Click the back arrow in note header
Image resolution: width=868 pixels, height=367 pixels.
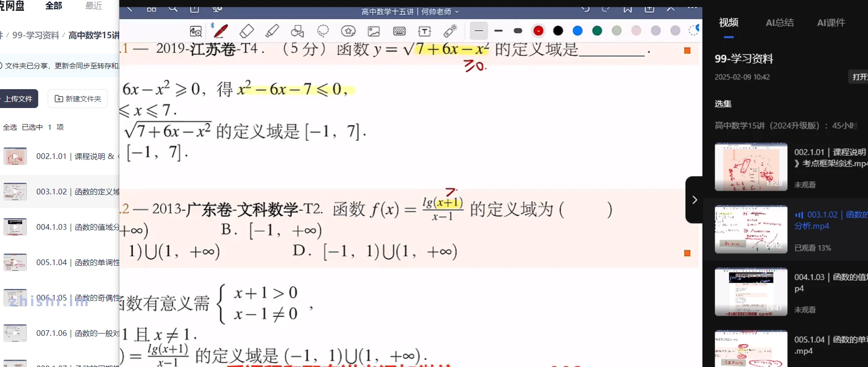click(129, 8)
